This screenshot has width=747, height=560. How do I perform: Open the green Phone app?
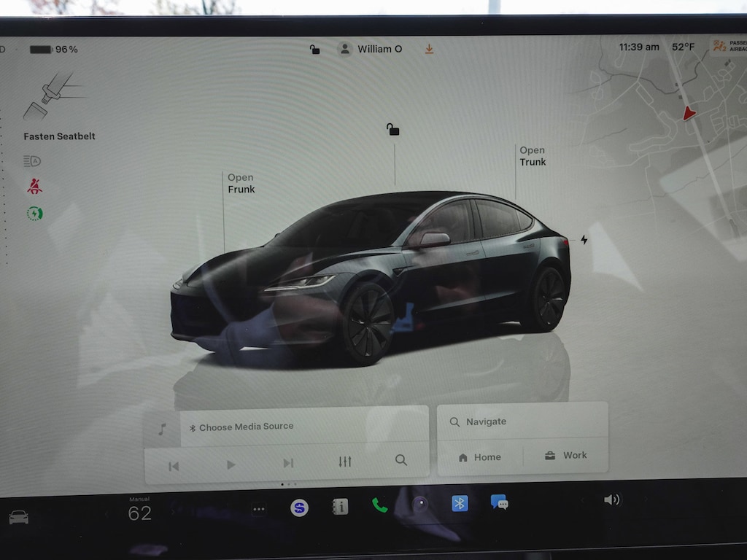379,505
